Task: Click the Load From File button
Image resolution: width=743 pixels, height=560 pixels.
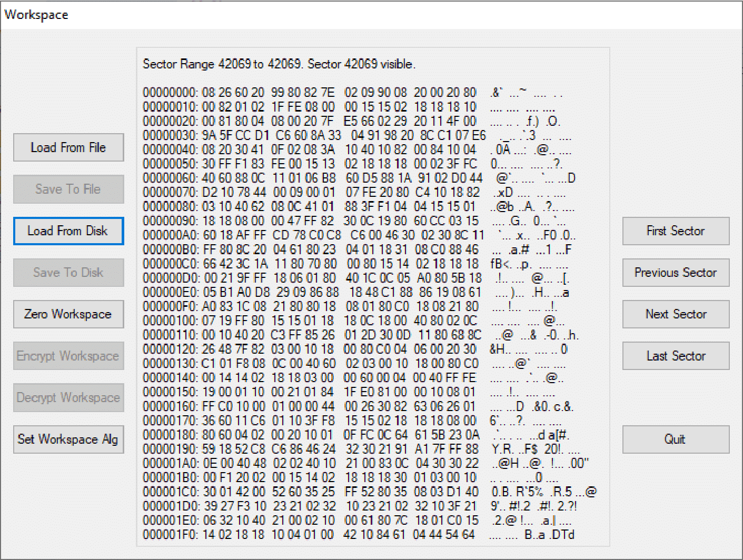Action: click(68, 147)
